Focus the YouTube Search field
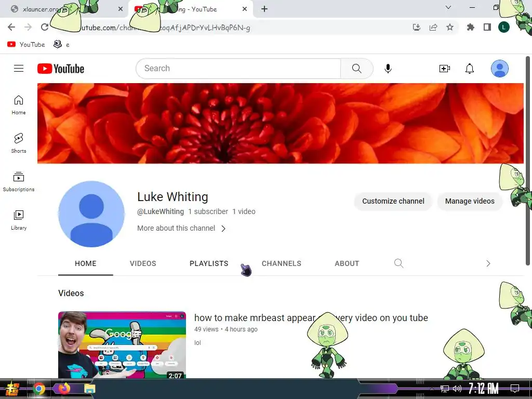 pyautogui.click(x=238, y=69)
